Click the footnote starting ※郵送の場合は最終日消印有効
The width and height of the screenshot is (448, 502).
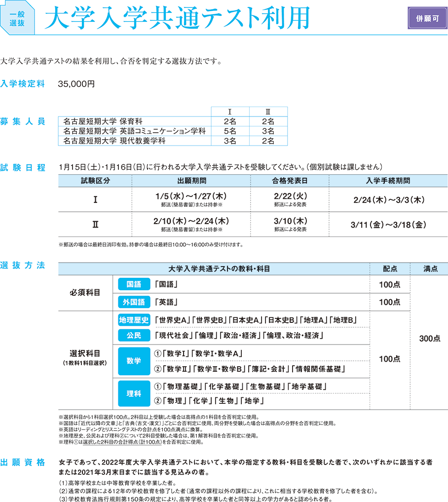pos(151,245)
